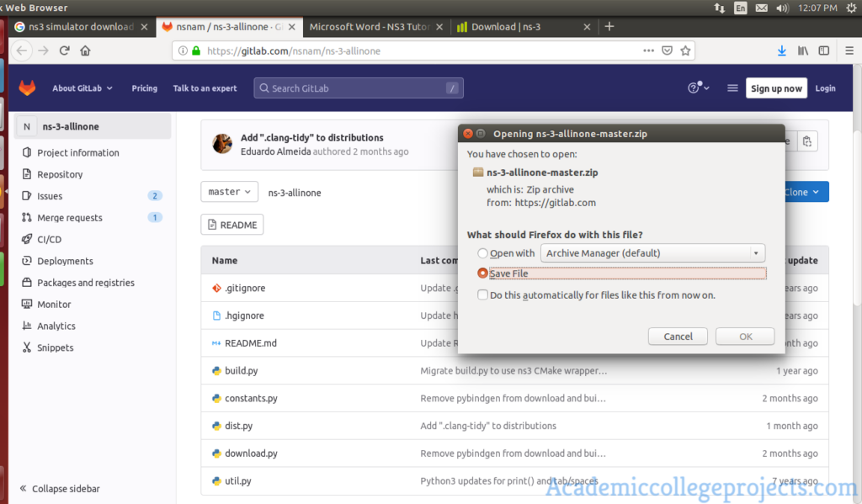Open page actions three-dot menu
The height and width of the screenshot is (504, 862).
click(649, 50)
